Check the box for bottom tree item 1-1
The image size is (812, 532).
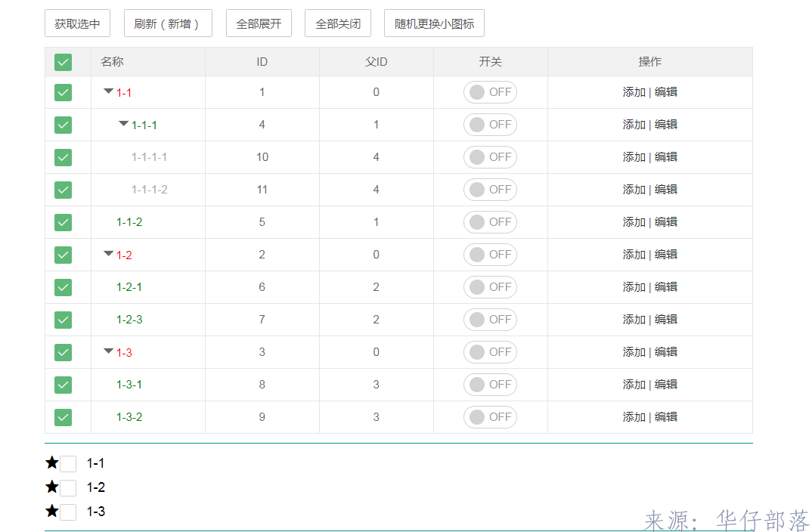click(68, 464)
